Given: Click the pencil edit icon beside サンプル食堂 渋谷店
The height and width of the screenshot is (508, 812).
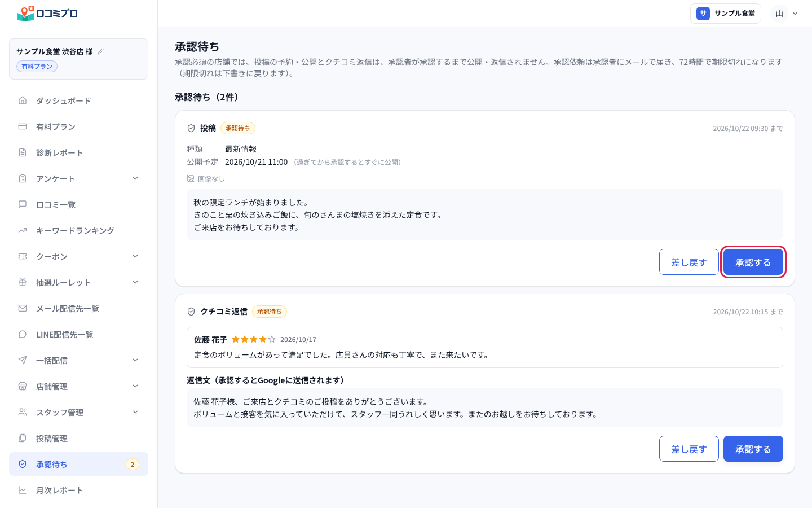Looking at the screenshot, I should pos(101,51).
